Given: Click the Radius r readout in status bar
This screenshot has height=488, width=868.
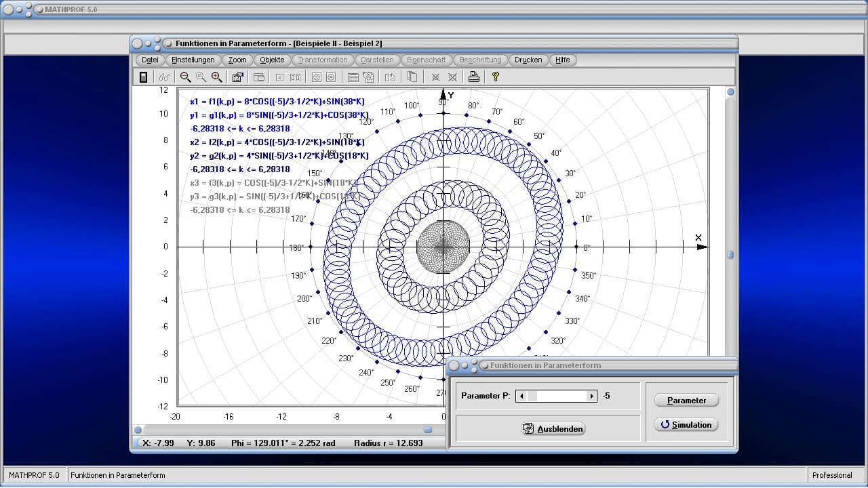Looking at the screenshot, I should click(x=388, y=443).
